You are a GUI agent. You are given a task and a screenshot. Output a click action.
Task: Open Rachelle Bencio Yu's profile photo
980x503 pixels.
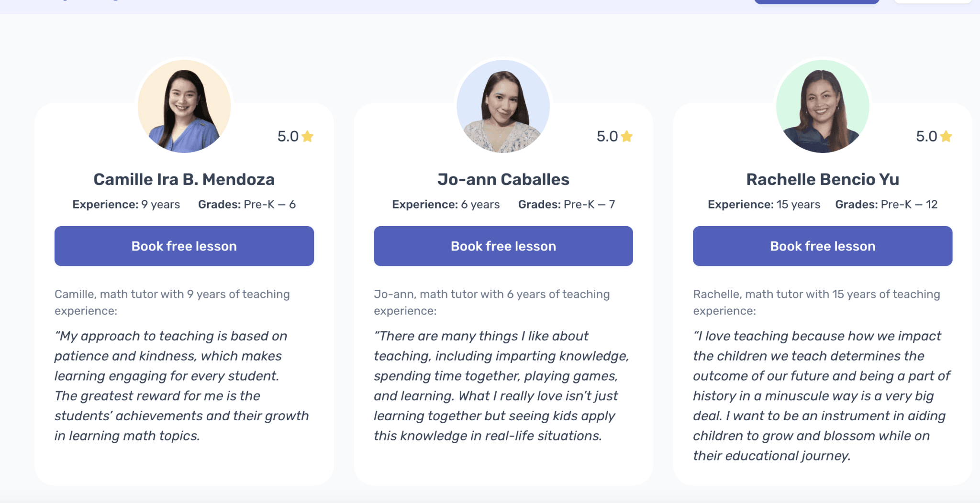tap(823, 106)
